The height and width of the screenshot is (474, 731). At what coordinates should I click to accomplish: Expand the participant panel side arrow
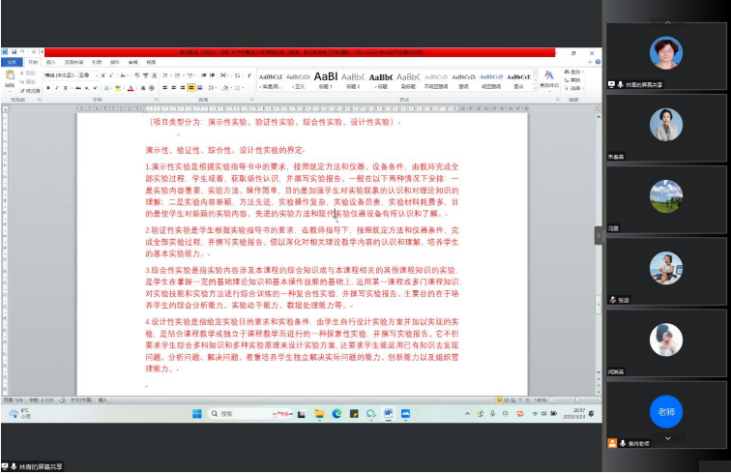point(599,235)
